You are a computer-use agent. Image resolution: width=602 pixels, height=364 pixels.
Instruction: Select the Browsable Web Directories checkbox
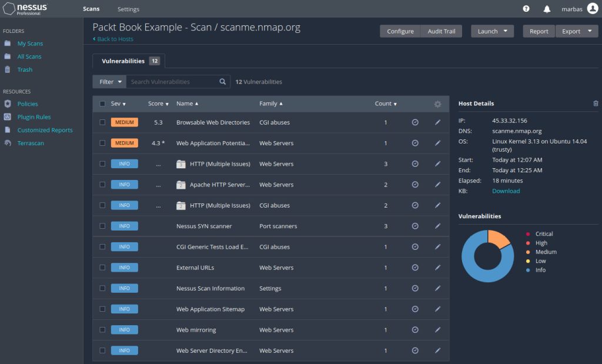click(x=102, y=122)
